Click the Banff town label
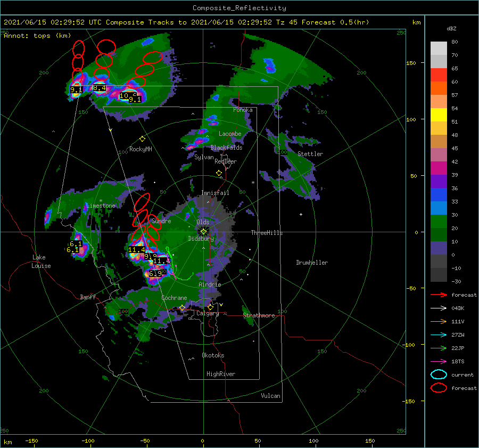The width and height of the screenshot is (479, 448). pos(88,297)
